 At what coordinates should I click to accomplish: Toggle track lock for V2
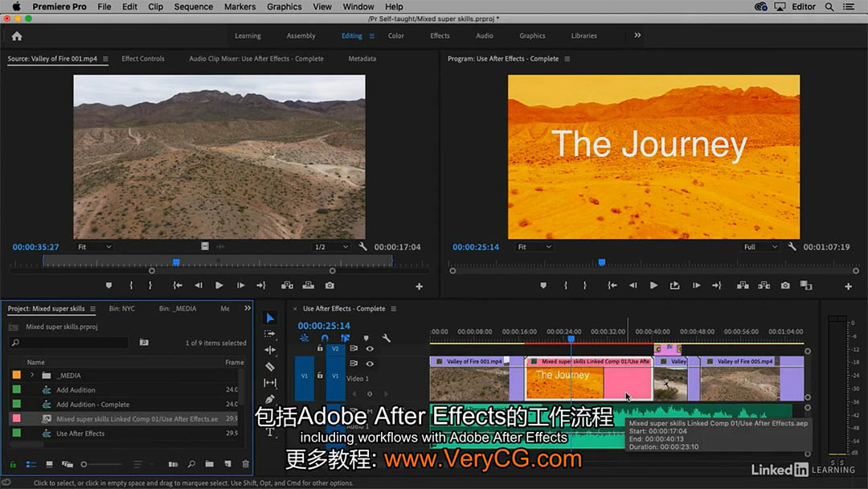click(319, 348)
